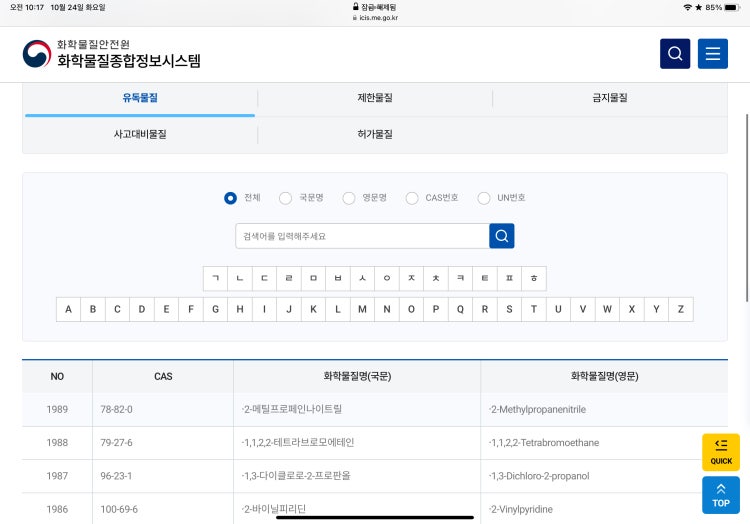The image size is (750, 524).
Task: Switch to the 제한물질 tab
Action: click(x=375, y=98)
